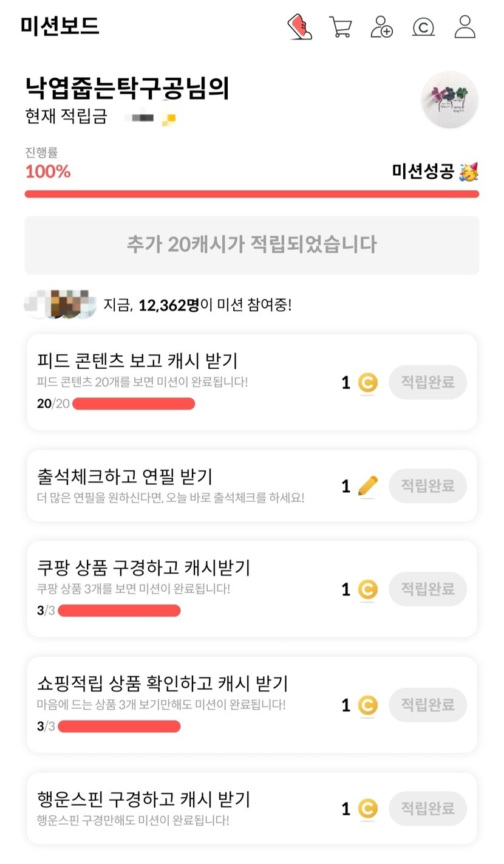Tap the coin icon on the feed content mission
The width and height of the screenshot is (504, 864).
[x=367, y=383]
